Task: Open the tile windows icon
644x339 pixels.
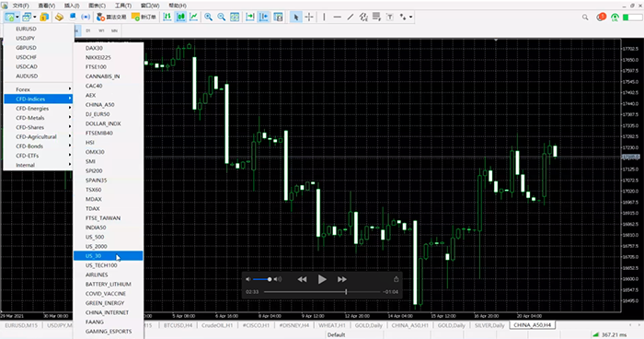Action: point(235,17)
